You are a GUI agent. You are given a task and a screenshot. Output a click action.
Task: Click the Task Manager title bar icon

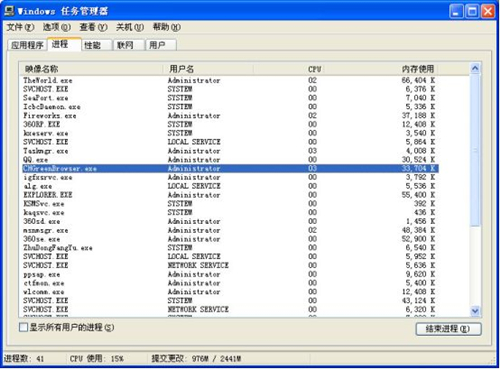tap(10, 11)
